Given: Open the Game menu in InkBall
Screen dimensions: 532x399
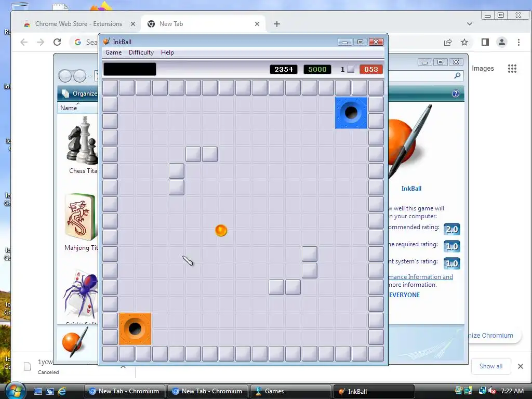Looking at the screenshot, I should tap(113, 52).
